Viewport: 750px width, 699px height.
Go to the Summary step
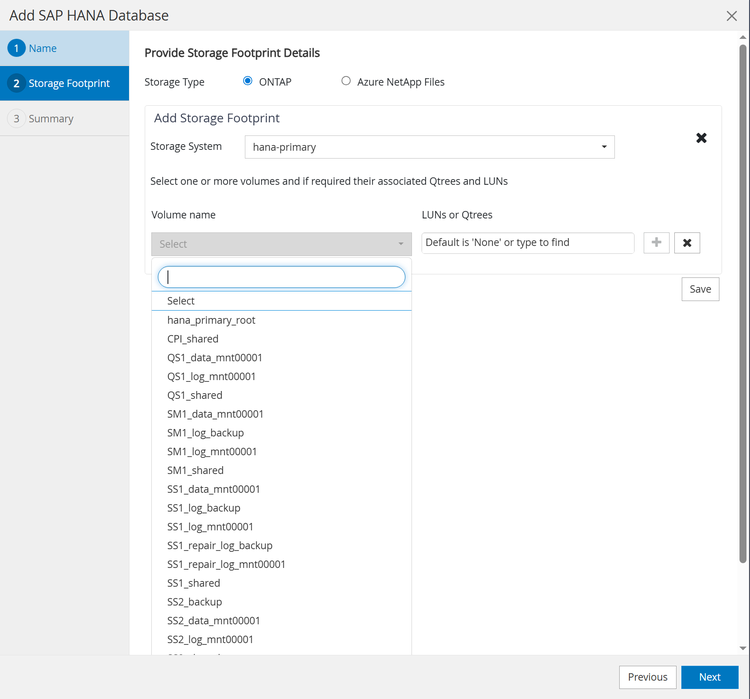(x=50, y=119)
